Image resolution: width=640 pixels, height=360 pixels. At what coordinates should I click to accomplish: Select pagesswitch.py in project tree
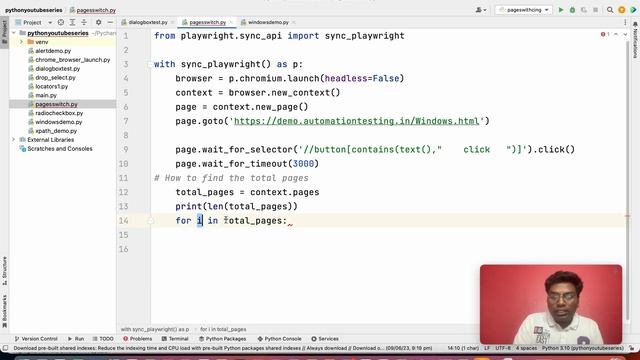(56, 104)
